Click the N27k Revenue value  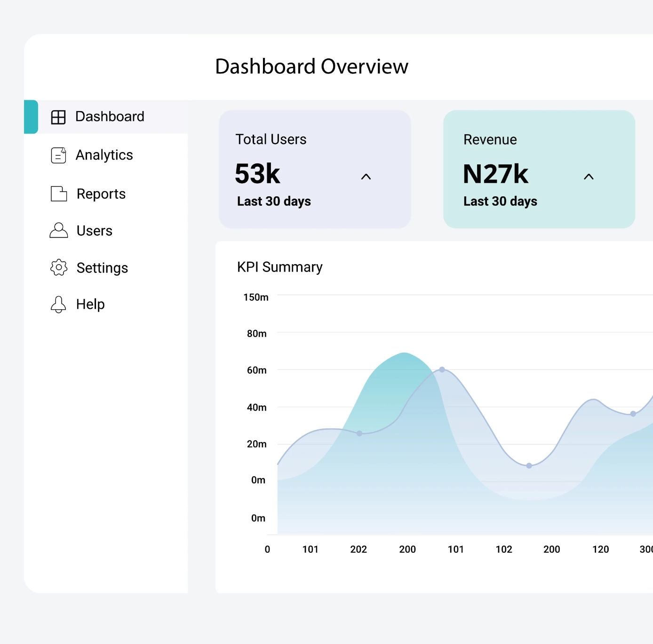click(x=495, y=174)
